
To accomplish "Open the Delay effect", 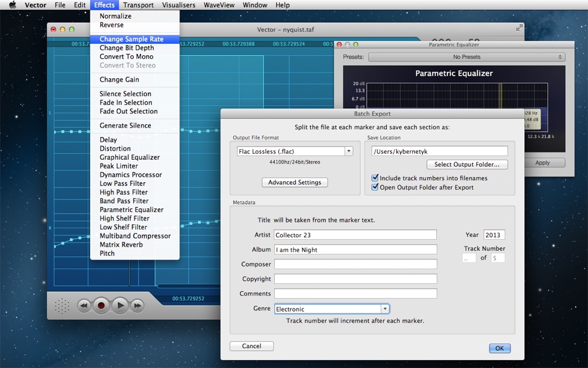I will [135, 139].
